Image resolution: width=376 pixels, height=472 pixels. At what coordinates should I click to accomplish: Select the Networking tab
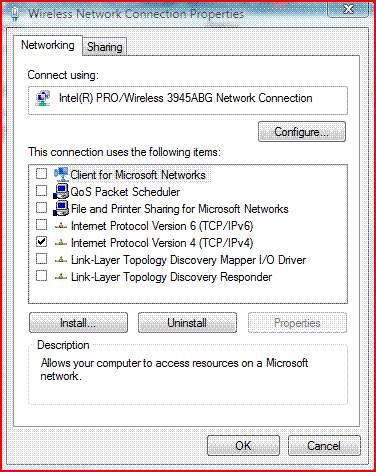(x=48, y=45)
